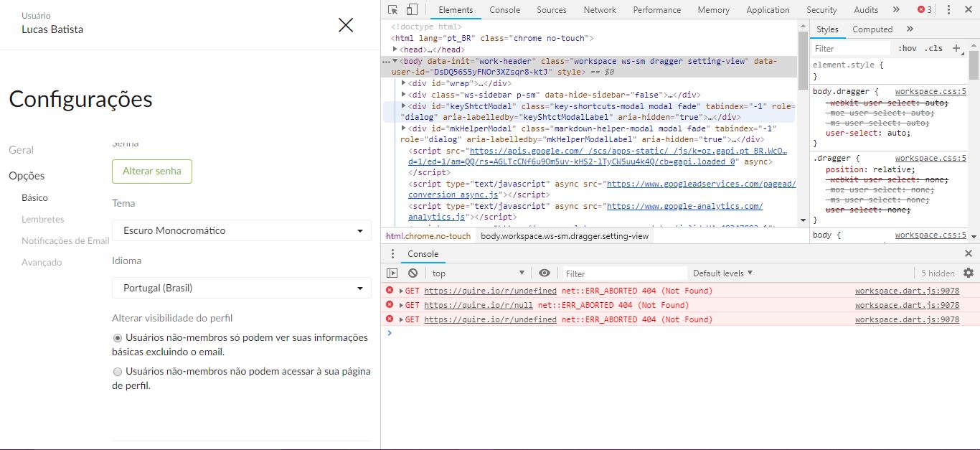Create live expression with the eye icon
The width and height of the screenshot is (980, 450).
(x=545, y=273)
